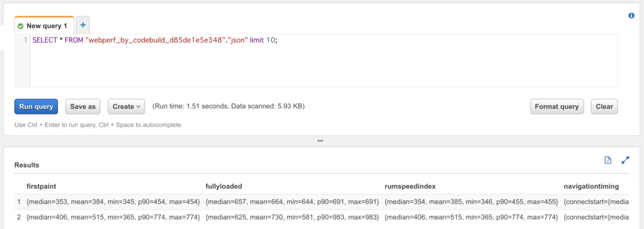
Task: Click fullyloaded cell with median=657
Action: (x=292, y=202)
